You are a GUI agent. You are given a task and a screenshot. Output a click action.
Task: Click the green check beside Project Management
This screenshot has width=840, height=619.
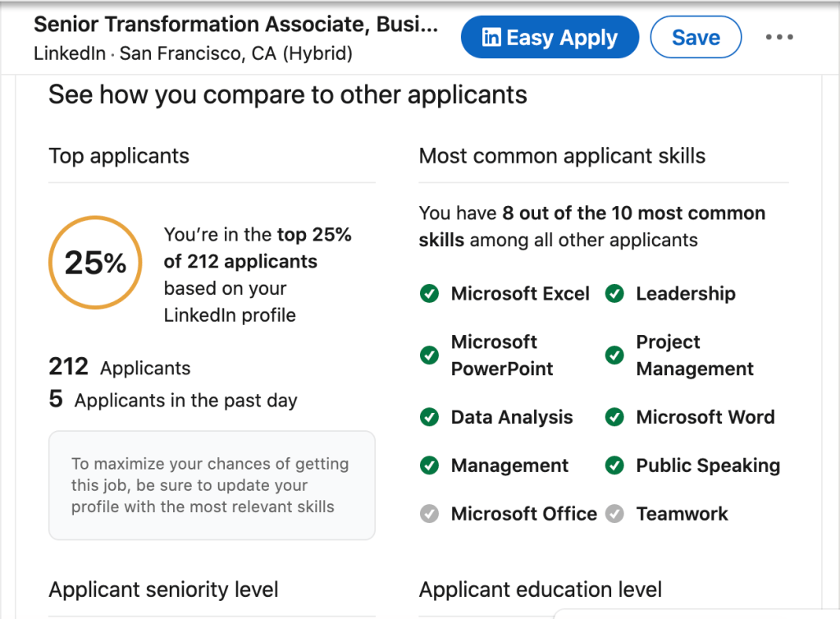(x=614, y=355)
